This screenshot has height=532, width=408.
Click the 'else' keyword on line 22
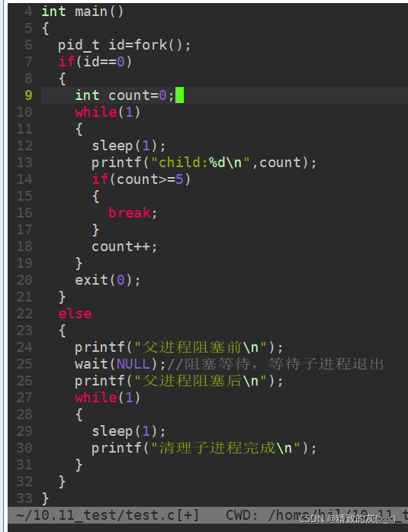pyautogui.click(x=75, y=314)
